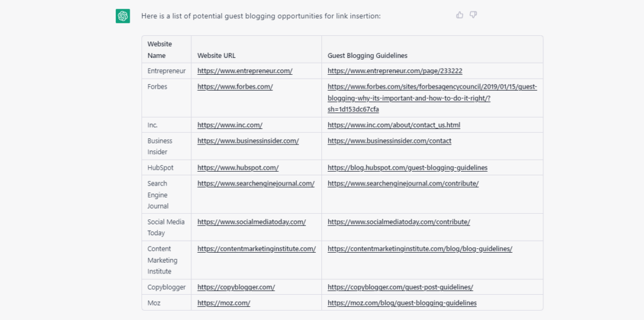
Task: Open the Inc. contact_us.html link
Action: click(394, 125)
